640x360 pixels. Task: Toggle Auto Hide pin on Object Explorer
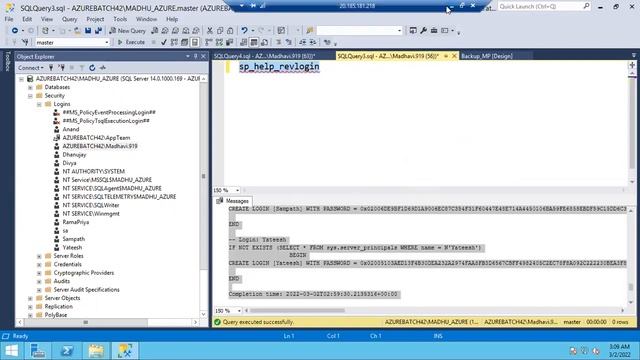pos(196,56)
